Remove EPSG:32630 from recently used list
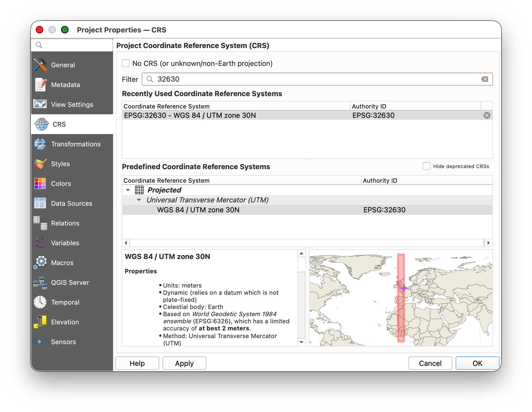Screen dimensions: 532x412 pos(487,115)
